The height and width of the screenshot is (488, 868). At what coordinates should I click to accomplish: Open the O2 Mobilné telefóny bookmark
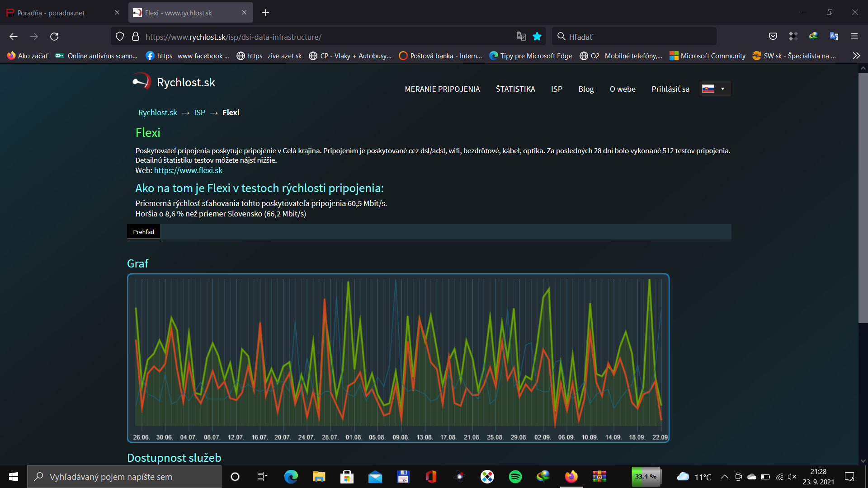(621, 56)
